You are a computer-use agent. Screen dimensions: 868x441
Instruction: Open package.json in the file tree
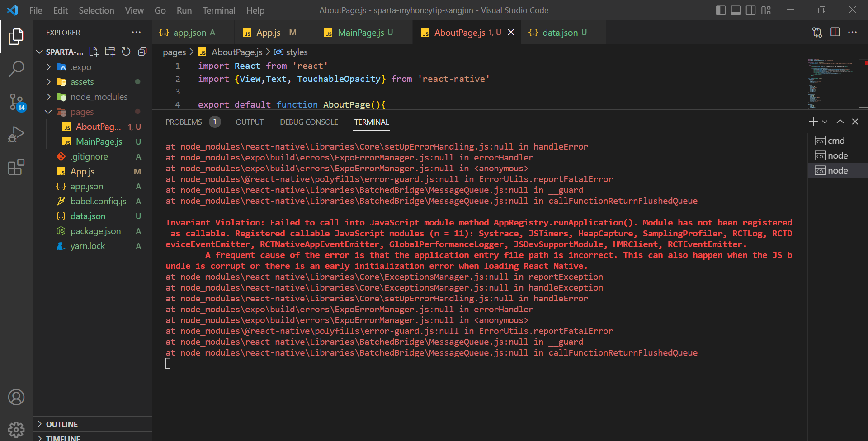pyautogui.click(x=92, y=231)
